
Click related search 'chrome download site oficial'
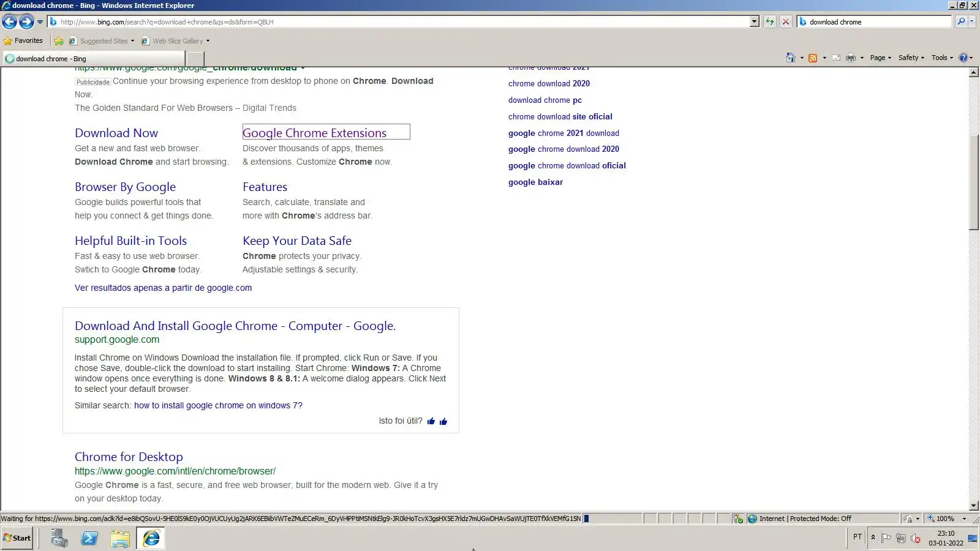coord(560,116)
